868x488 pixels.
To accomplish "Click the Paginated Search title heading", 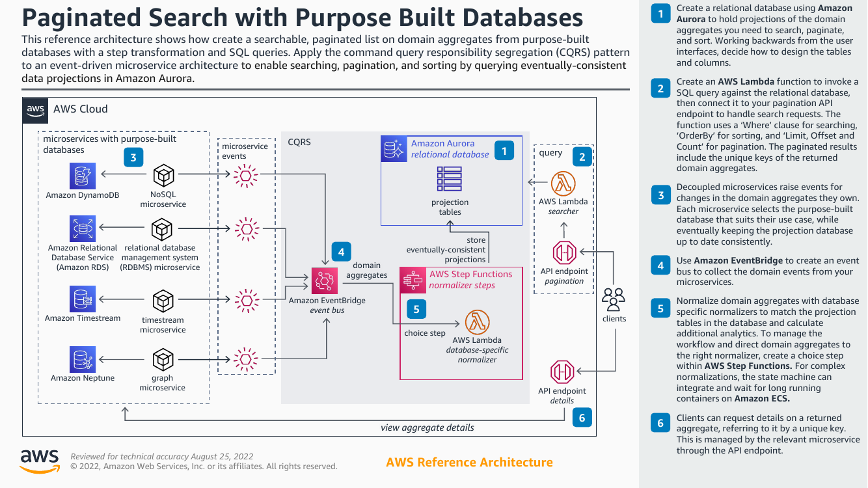I will pos(303,18).
